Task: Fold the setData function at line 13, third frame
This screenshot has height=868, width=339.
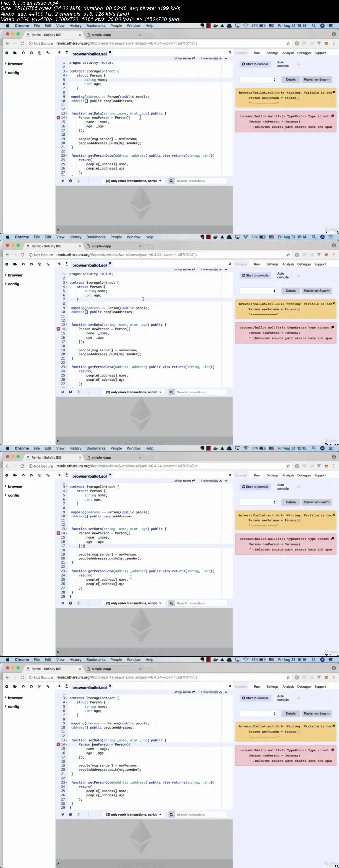Action: tap(67, 529)
